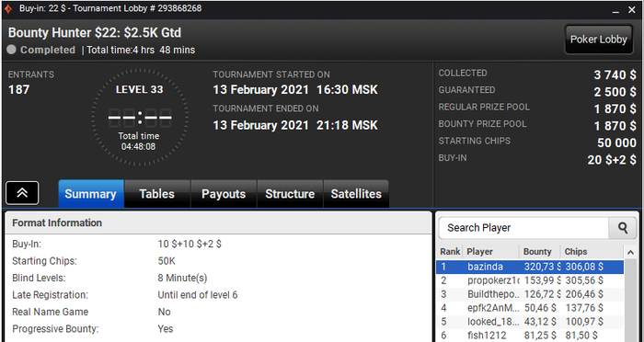Switch to the Tables tab
The image size is (644, 342).
(157, 194)
